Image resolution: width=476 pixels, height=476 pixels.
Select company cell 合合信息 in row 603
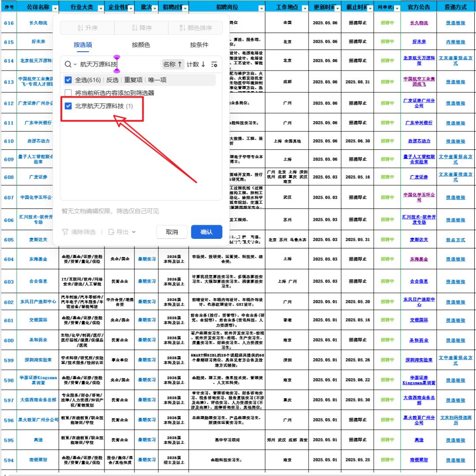pos(38,281)
